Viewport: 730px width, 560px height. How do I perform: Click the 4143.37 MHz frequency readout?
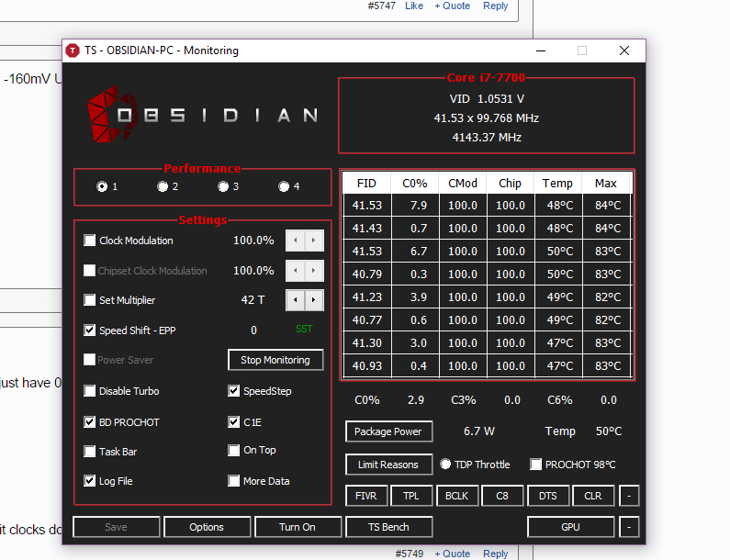coord(487,138)
